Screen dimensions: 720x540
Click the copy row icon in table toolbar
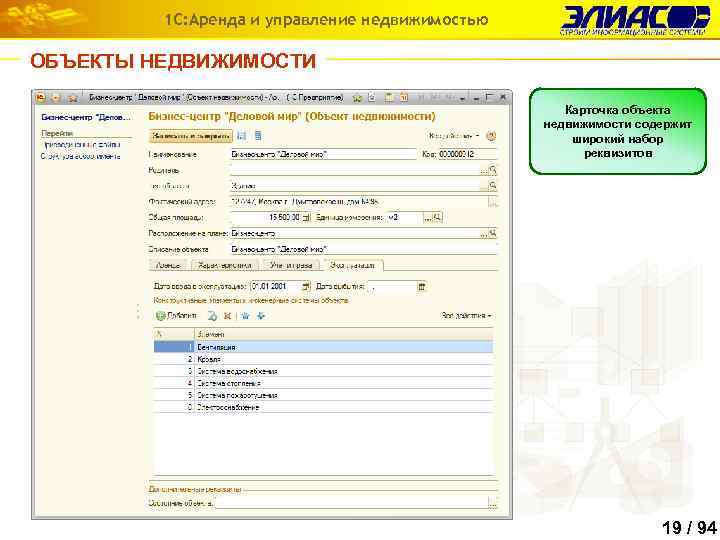click(212, 316)
